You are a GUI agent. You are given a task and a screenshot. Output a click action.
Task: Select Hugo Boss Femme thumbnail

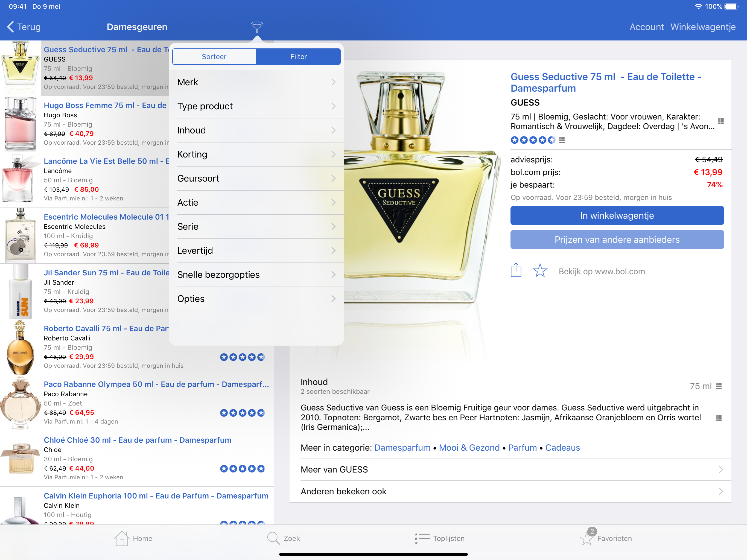(x=20, y=124)
